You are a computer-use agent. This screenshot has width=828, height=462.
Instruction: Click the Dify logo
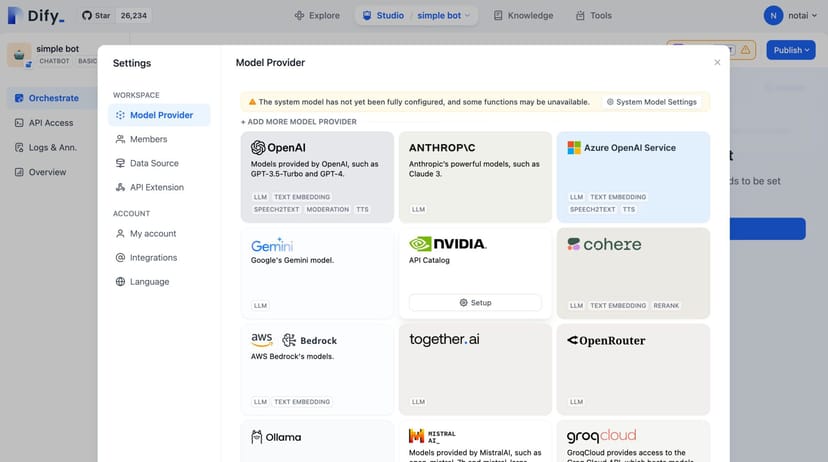pyautogui.click(x=35, y=15)
